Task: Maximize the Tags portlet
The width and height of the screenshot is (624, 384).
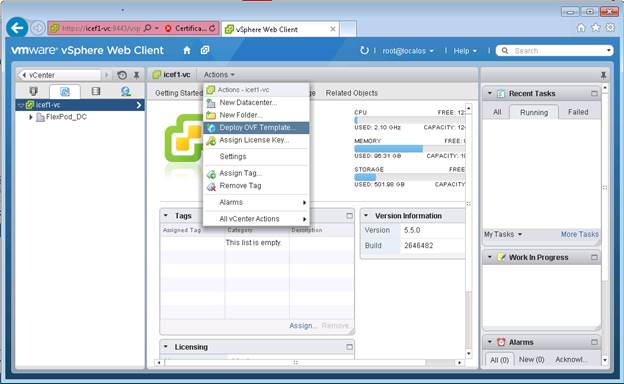Action: point(349,216)
